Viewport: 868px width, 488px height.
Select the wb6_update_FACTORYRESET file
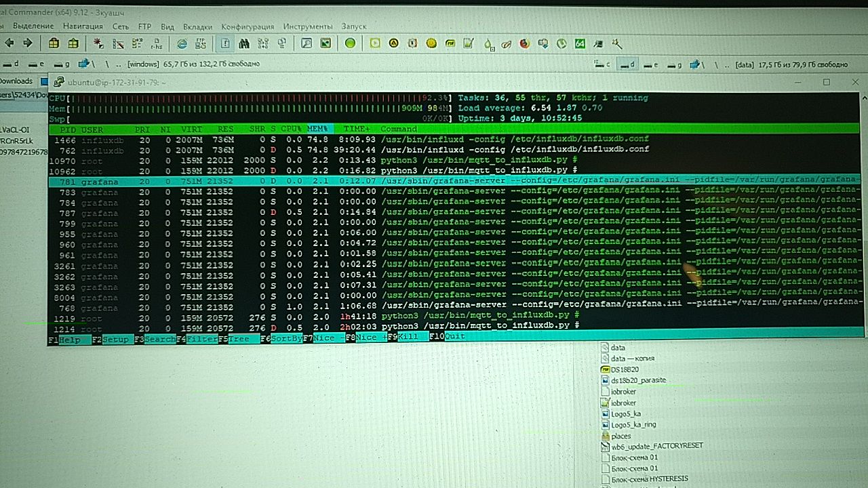(652, 446)
